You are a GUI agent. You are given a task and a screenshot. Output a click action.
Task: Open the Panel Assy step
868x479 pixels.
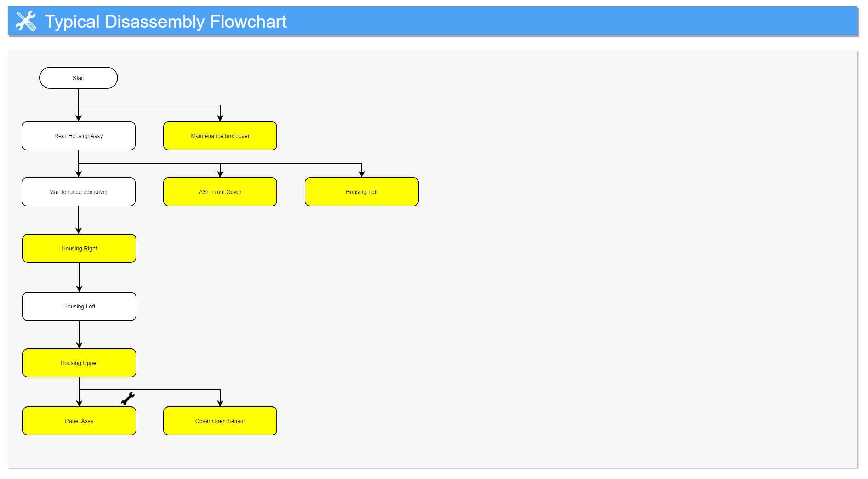79,421
